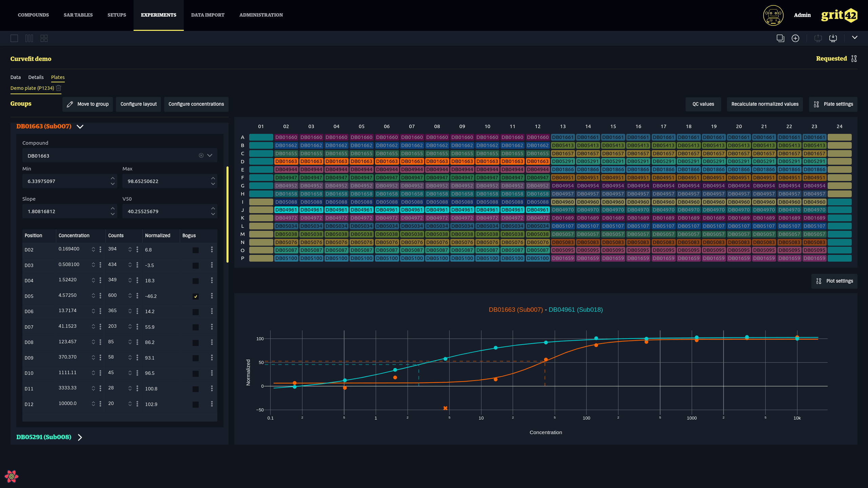868x488 pixels.
Task: Select the three-column layout icon
Action: [x=29, y=38]
